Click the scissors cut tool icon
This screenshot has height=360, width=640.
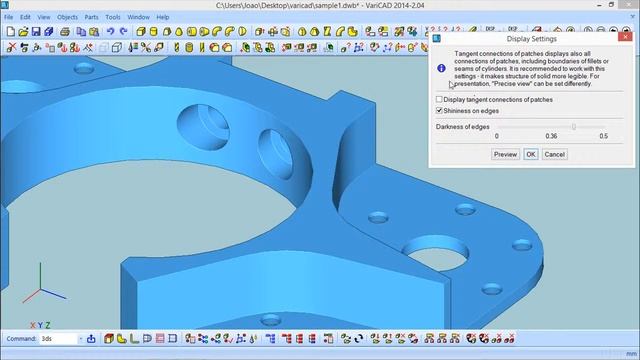[x=146, y=47]
